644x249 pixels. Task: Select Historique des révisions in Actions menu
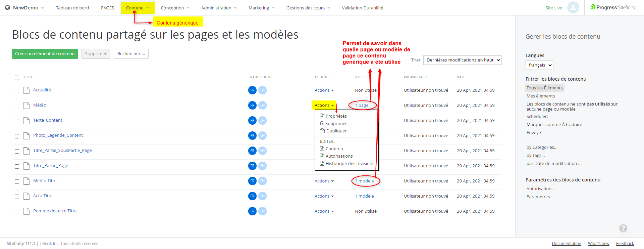(350, 164)
